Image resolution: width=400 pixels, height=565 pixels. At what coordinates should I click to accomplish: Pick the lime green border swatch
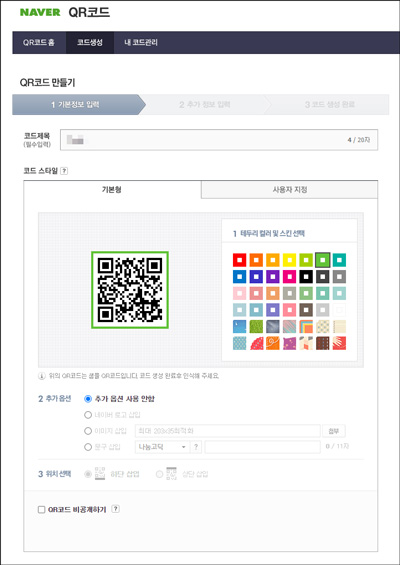pos(306,260)
